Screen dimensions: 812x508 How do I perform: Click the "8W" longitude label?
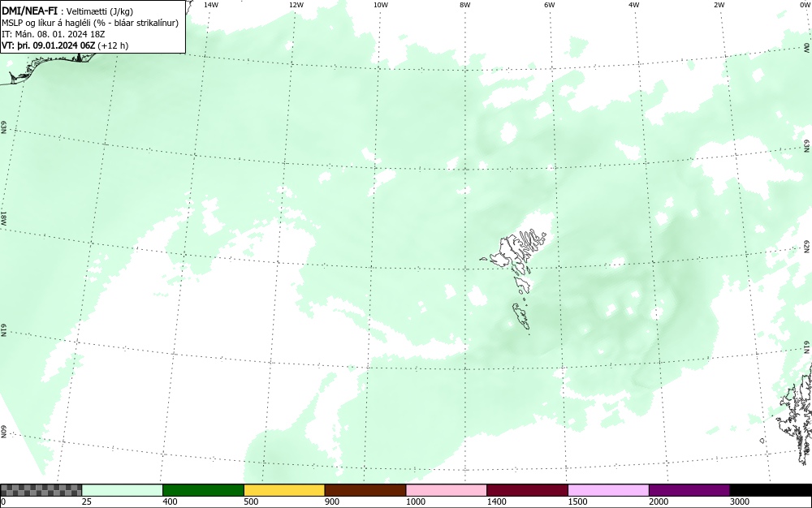[x=464, y=5]
